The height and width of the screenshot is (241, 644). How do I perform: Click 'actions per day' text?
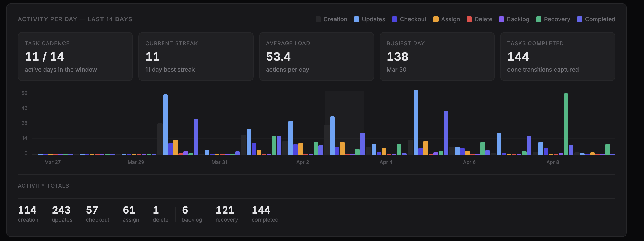tap(287, 70)
